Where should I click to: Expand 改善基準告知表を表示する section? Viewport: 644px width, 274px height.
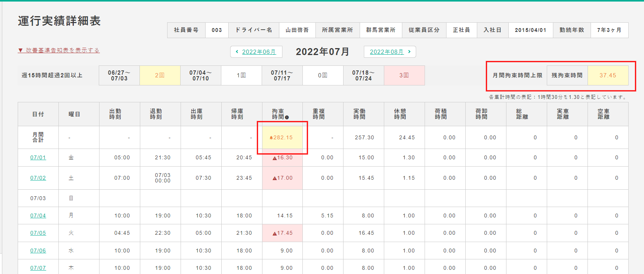59,50
